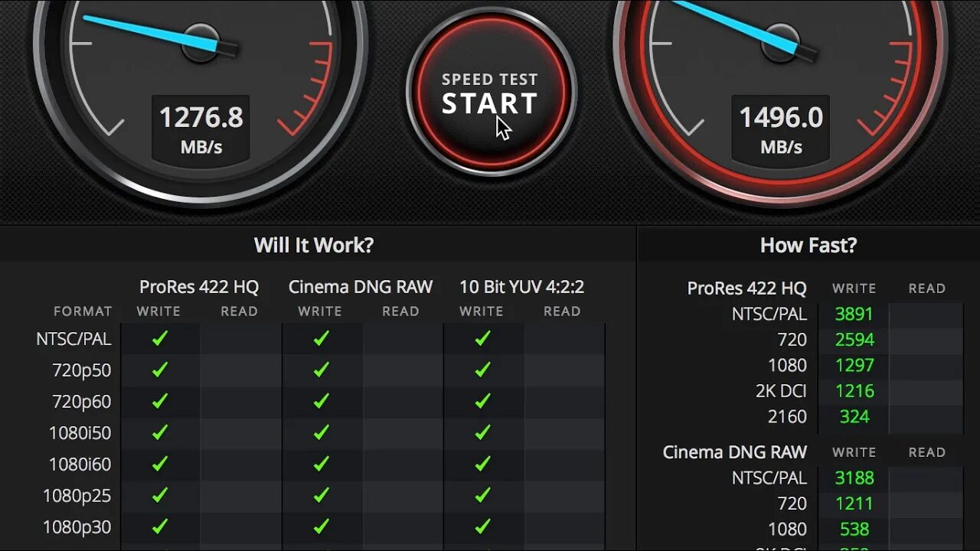Screen dimensions: 980x551
Task: Click the Cinema DNG RAW write checkmark for 720p60
Action: pyautogui.click(x=322, y=401)
